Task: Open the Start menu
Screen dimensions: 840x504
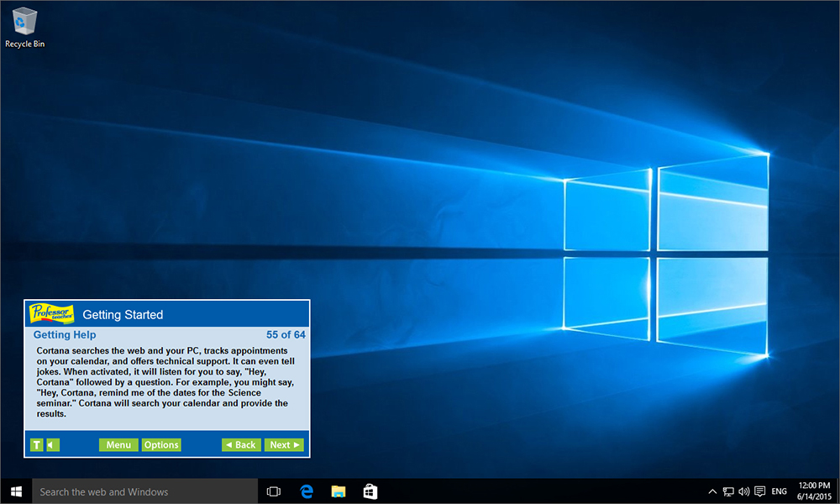Action: click(16, 491)
